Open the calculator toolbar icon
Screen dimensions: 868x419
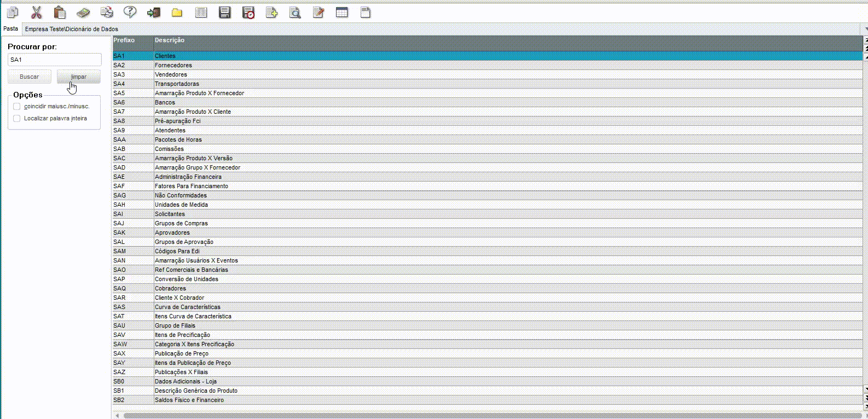point(83,12)
